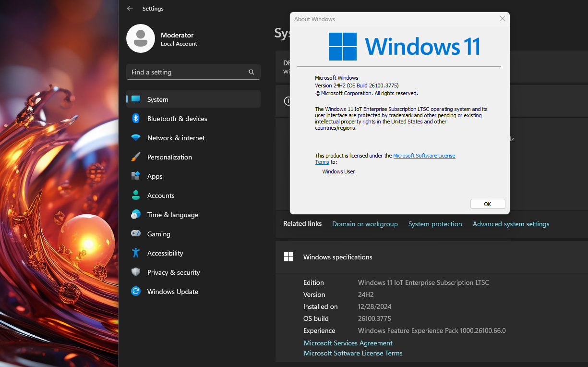
Task: Click the Bluetooth icon in sidebar
Action: (136, 119)
